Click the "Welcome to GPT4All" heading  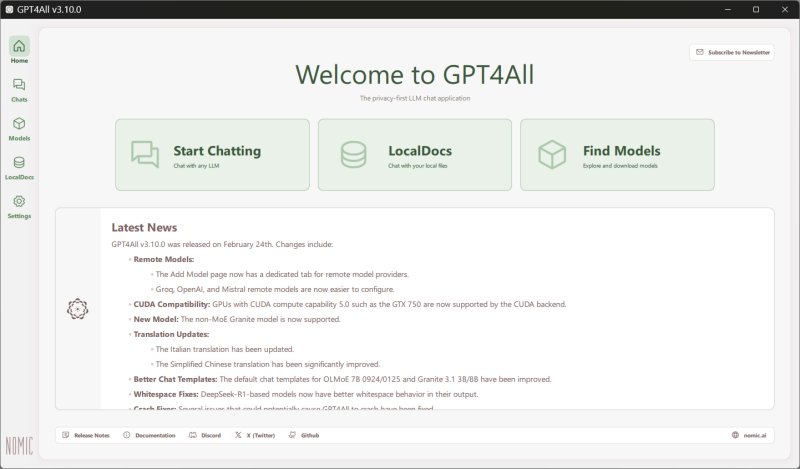coord(415,75)
